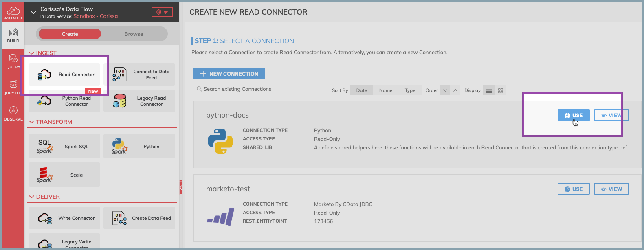Switch to the Create tab
644x250 pixels.
[70, 34]
